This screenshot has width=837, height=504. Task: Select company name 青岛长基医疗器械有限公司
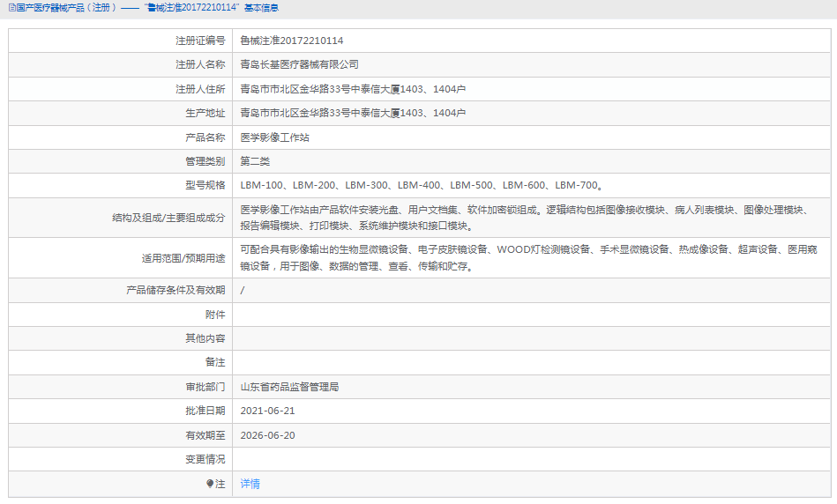click(x=299, y=64)
